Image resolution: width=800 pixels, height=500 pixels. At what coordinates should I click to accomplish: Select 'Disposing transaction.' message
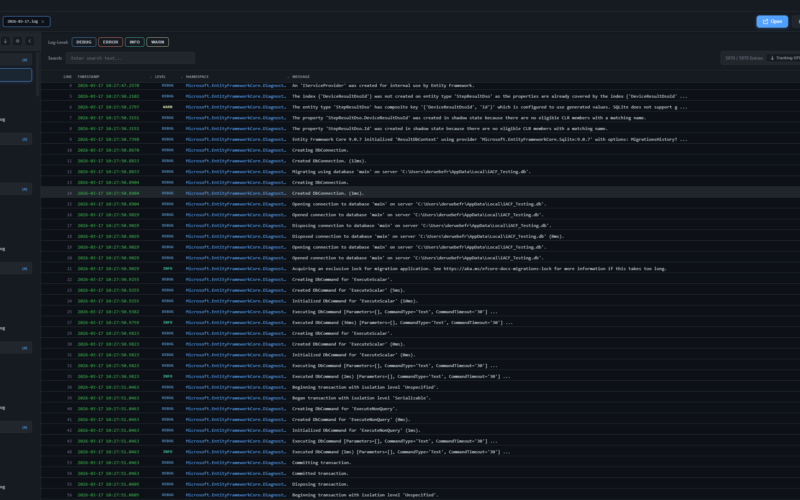320,484
